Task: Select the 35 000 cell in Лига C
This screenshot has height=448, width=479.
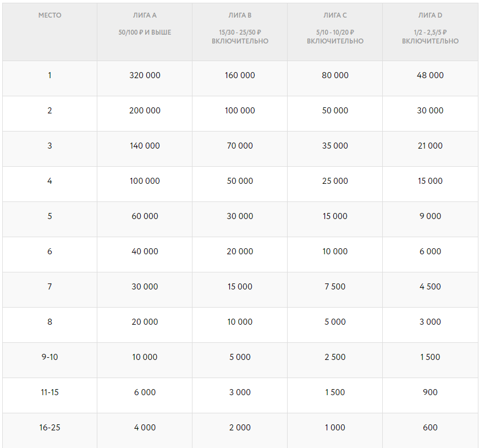Action: 335,146
